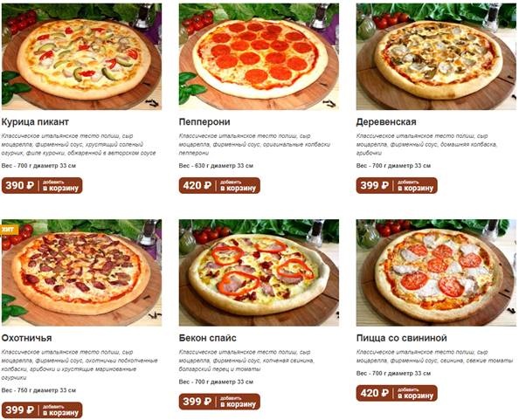Viewport: 519px width, 420px height.
Task: Add Бекон спайс pizza to cart
Action: click(x=219, y=402)
